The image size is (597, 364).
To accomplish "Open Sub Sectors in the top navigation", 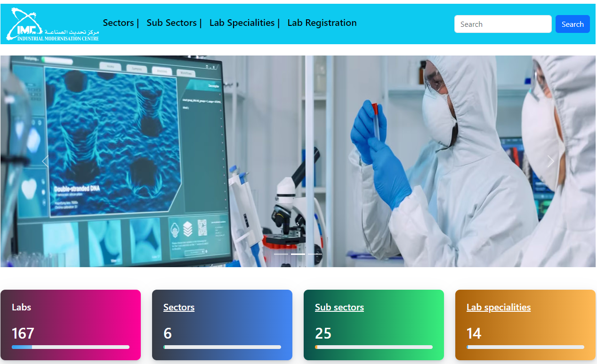I will coord(171,23).
